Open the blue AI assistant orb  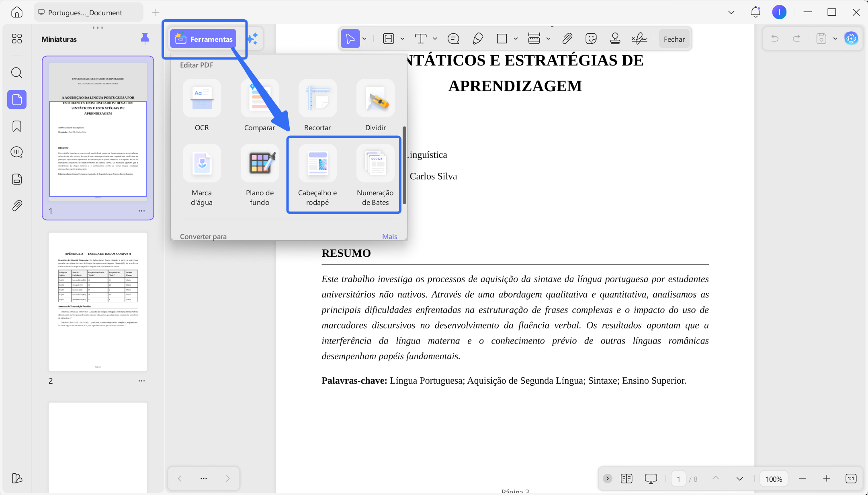851,39
